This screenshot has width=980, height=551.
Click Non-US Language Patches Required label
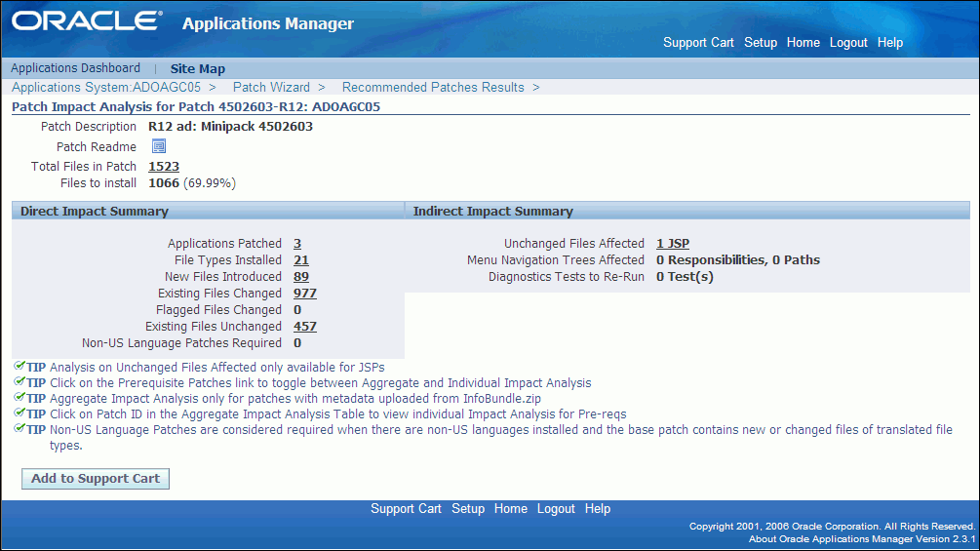182,343
